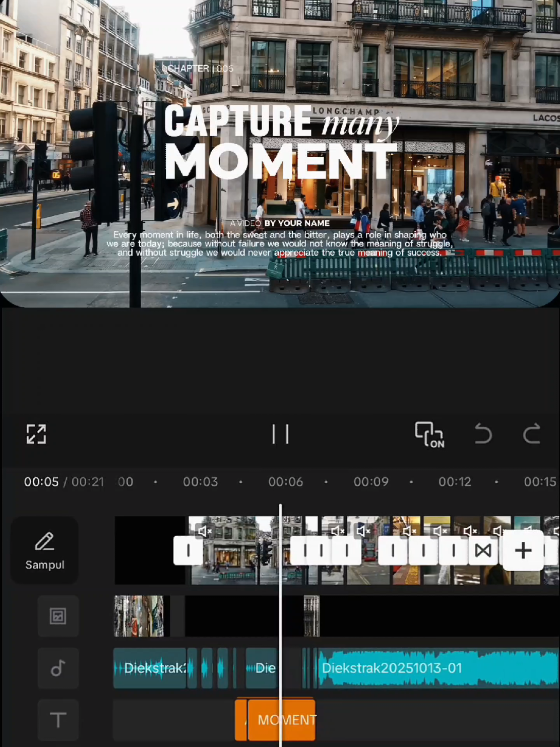Select the music note track icon

[58, 668]
